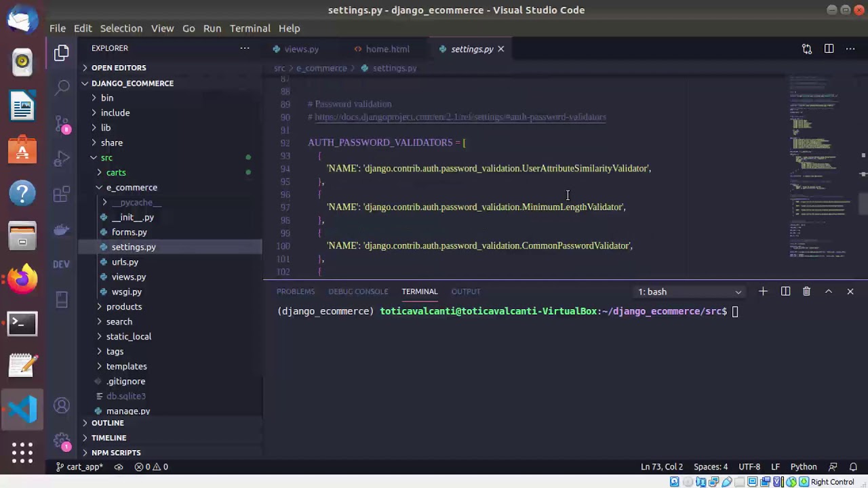Change indentation via Spaces: 4
The image size is (868, 488).
click(x=711, y=466)
